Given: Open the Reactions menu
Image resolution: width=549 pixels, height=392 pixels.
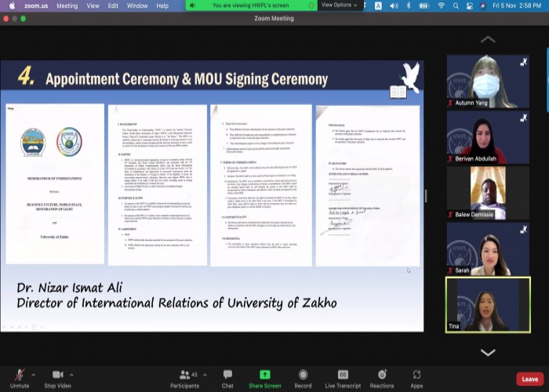Looking at the screenshot, I should tap(382, 378).
